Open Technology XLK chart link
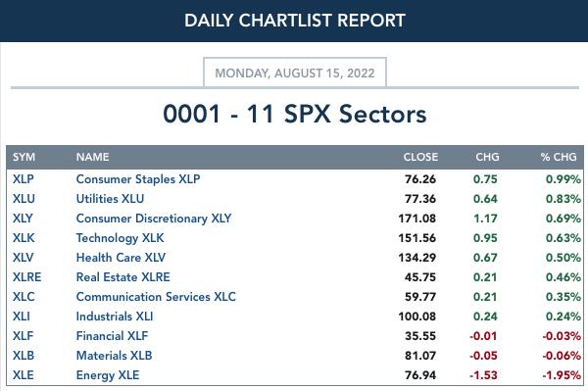588x391 pixels. (120, 238)
